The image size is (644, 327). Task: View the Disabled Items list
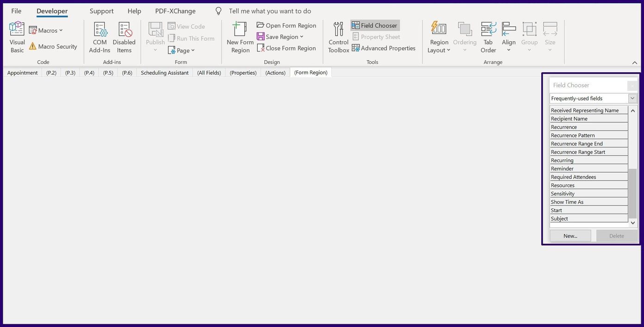click(124, 37)
